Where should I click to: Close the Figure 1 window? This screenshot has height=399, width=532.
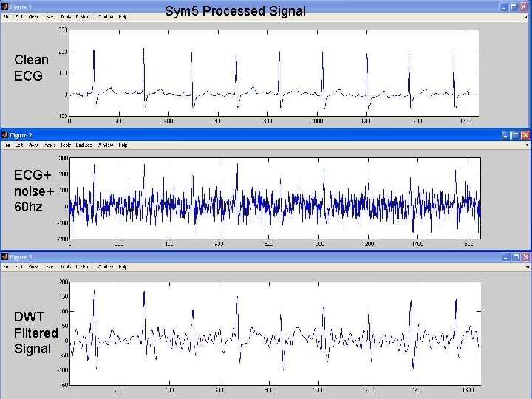[x=524, y=7]
